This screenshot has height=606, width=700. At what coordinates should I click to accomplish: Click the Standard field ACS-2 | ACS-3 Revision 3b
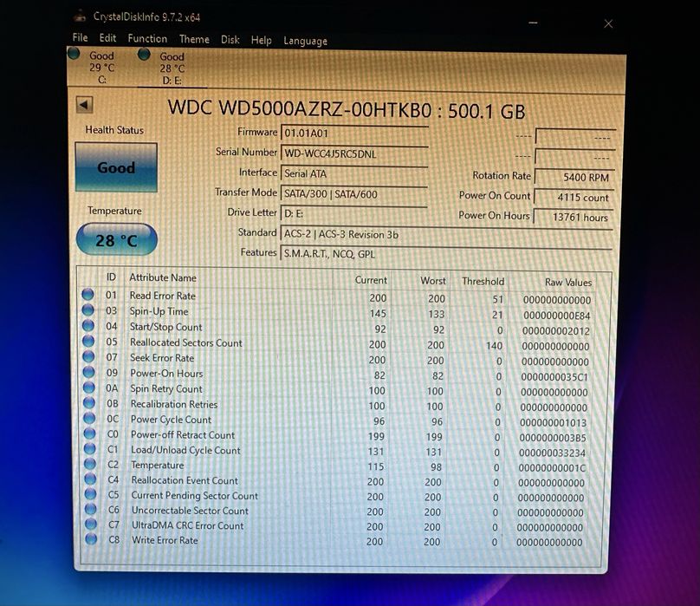pos(446,235)
